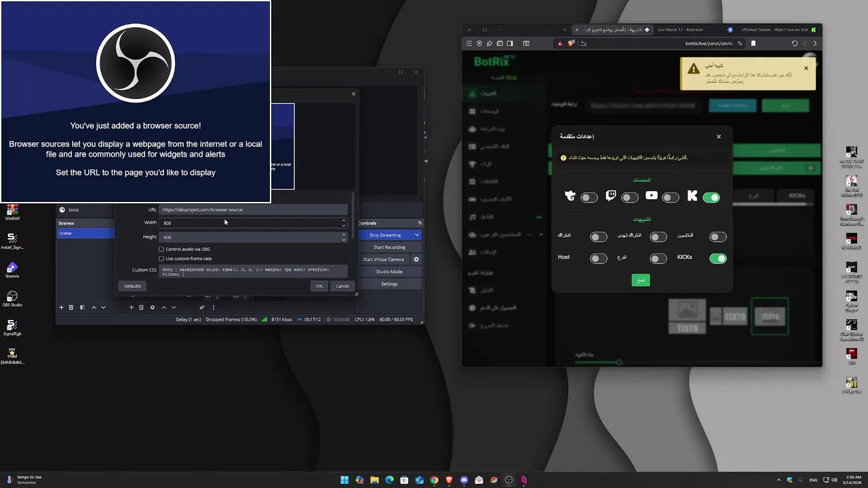Click Start Virtual Camera in OBS
The height and width of the screenshot is (488, 868).
click(384, 260)
